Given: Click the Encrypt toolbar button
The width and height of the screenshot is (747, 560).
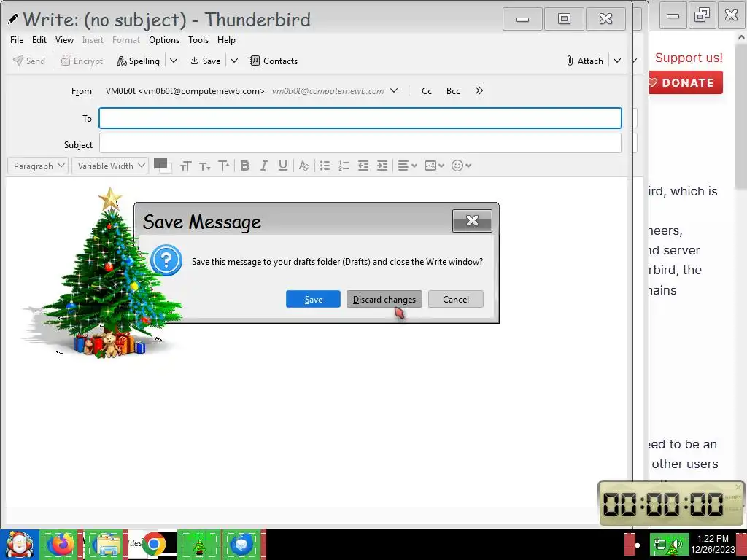Looking at the screenshot, I should point(82,61).
